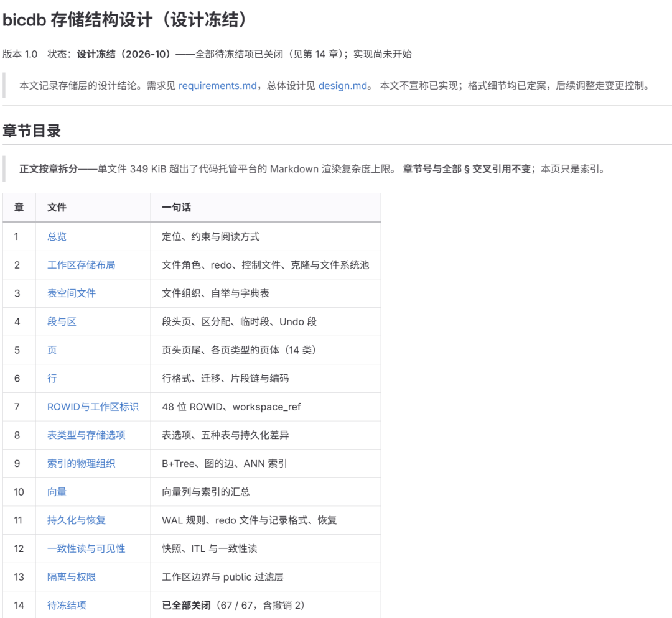Click cell 48 位 ROWID、workspace_ref

click(x=265, y=407)
